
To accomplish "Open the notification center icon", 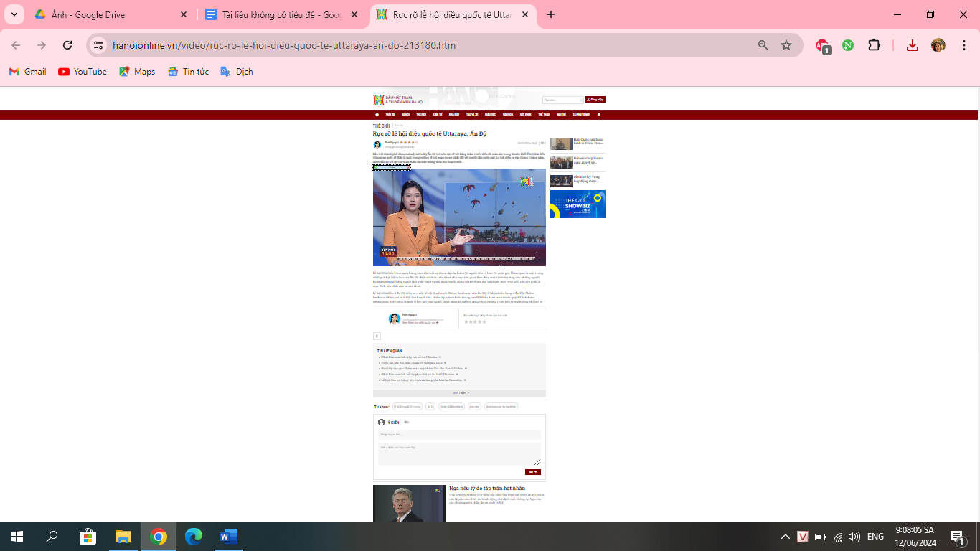I will (957, 537).
